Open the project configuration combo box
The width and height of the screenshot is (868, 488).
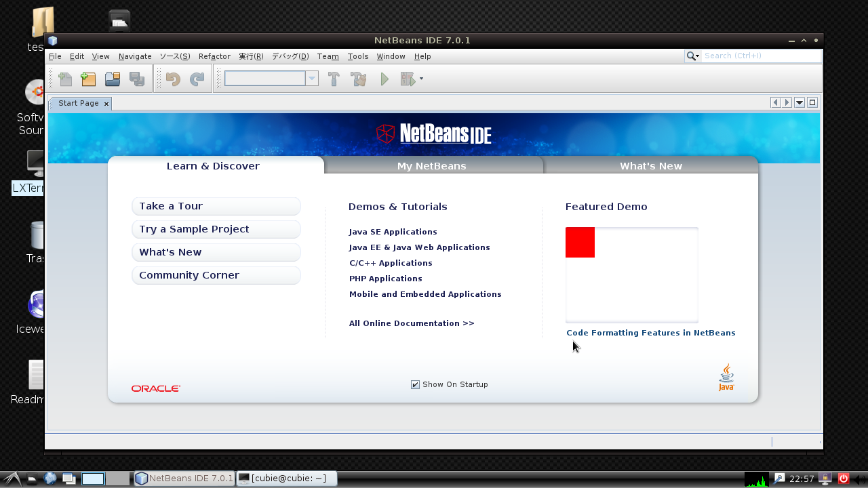pyautogui.click(x=271, y=79)
